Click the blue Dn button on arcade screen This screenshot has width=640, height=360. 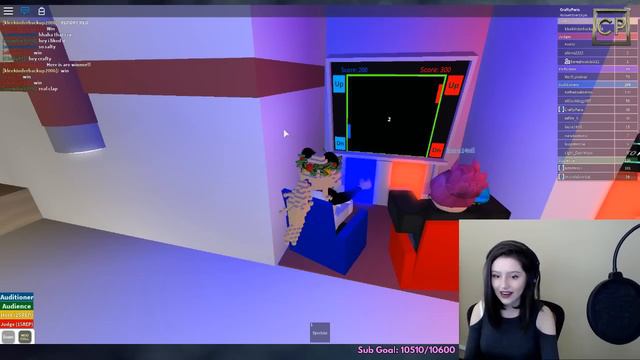(x=340, y=143)
